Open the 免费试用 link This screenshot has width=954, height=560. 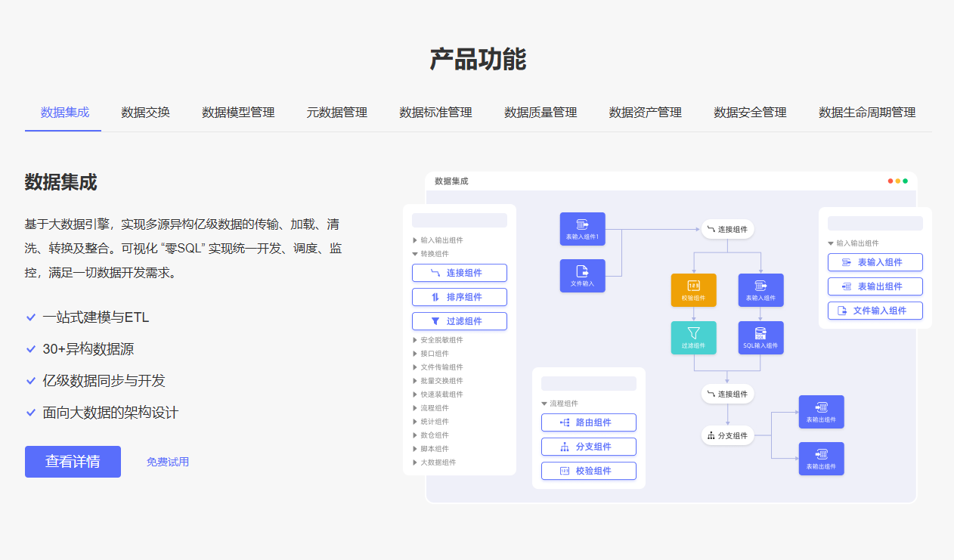pyautogui.click(x=168, y=462)
